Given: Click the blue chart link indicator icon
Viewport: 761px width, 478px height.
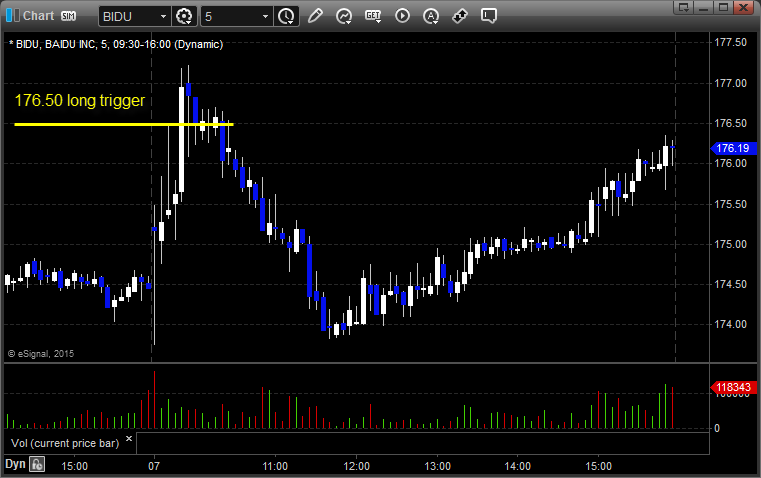Looking at the screenshot, I should [13, 16].
